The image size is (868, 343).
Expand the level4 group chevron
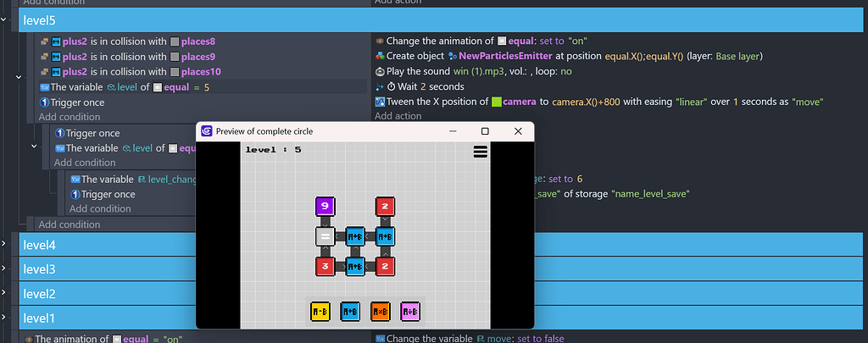(x=4, y=243)
